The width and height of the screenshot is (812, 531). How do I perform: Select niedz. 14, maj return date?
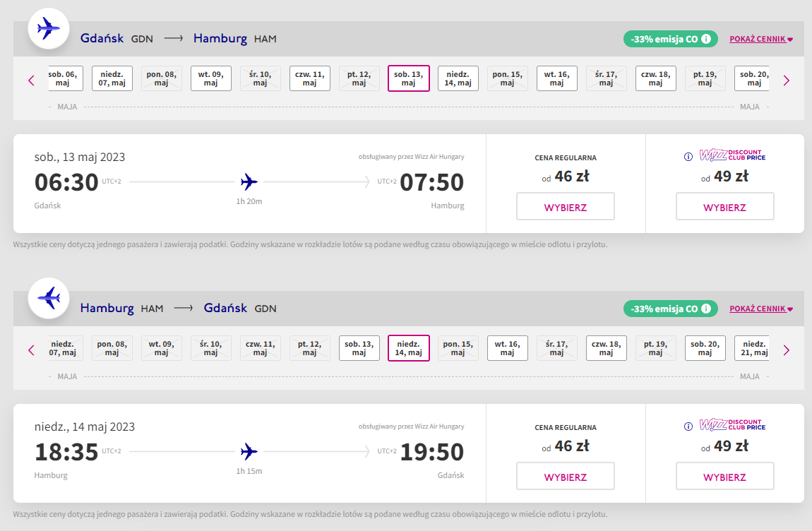pyautogui.click(x=409, y=348)
